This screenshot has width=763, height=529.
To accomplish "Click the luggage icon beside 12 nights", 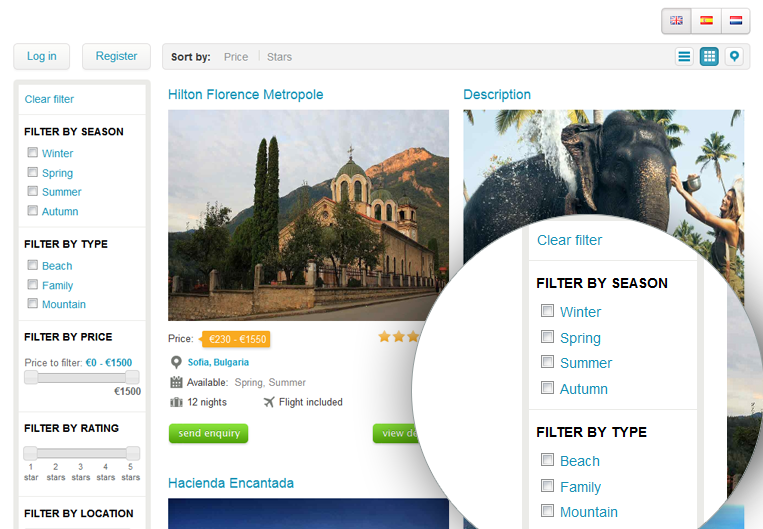I will coord(176,402).
